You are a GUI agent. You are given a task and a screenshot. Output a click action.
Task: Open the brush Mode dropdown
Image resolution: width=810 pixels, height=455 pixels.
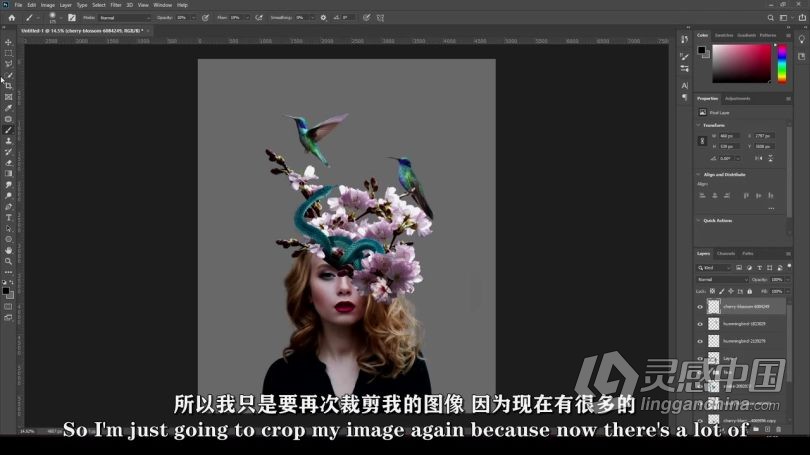click(x=125, y=17)
